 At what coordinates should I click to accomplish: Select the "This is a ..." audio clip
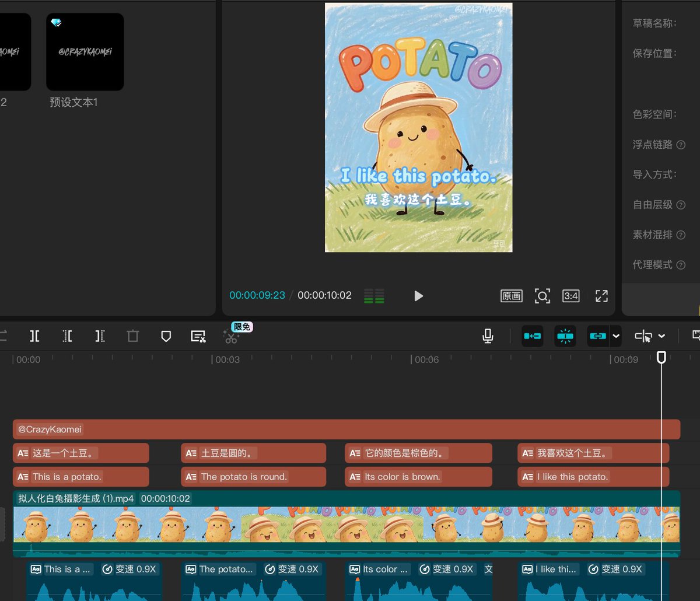tap(94, 581)
